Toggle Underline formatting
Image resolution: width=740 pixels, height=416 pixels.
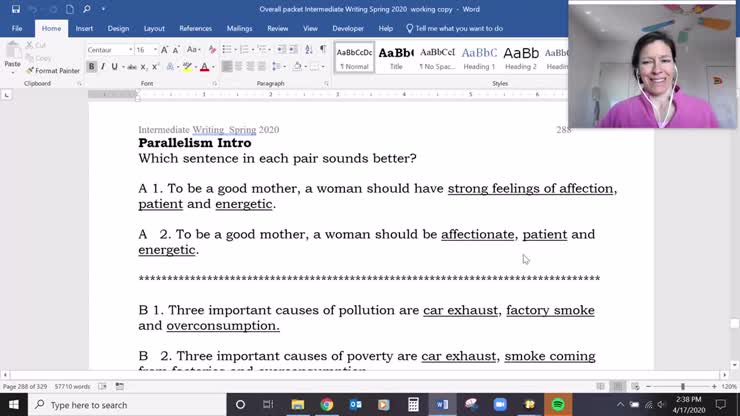[x=115, y=67]
